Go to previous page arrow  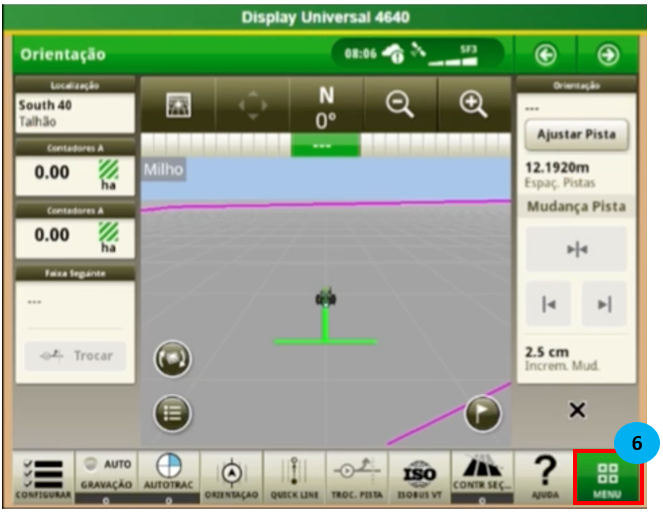click(x=546, y=54)
